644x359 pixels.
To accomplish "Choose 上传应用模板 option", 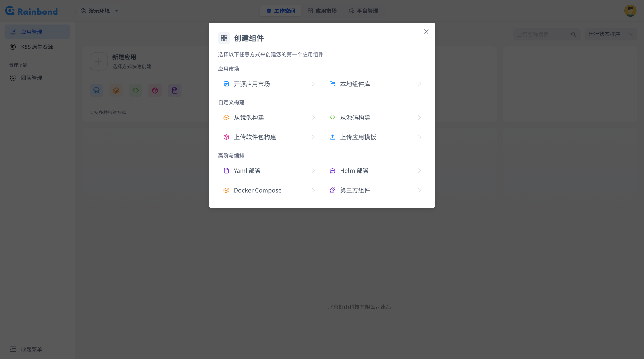I will pyautogui.click(x=375, y=137).
